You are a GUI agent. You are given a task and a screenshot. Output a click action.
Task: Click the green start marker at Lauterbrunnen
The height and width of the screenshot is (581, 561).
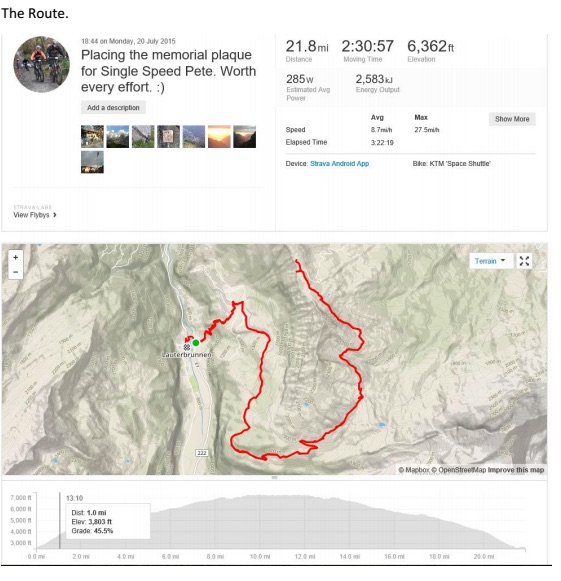(196, 343)
